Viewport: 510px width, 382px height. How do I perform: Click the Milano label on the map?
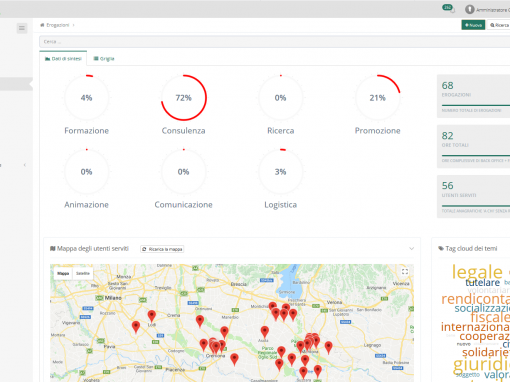coord(113,298)
